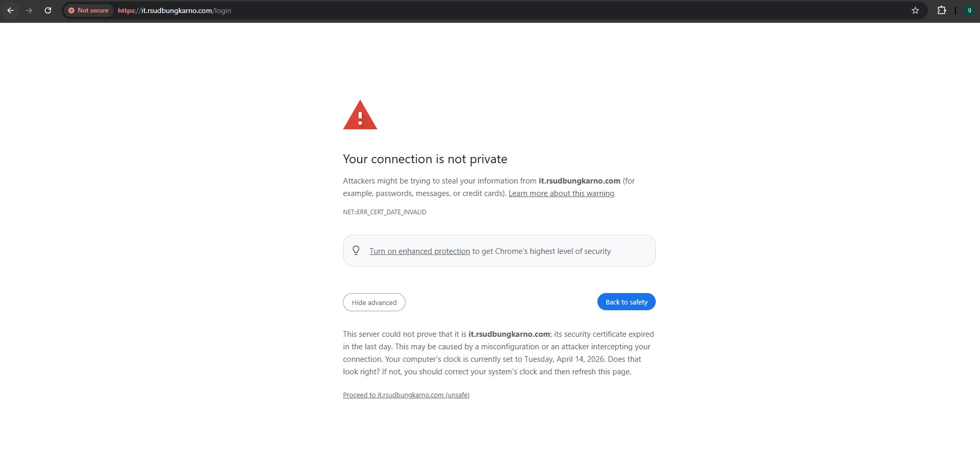Open the Chrome profile avatar
The image size is (980, 463).
click(x=969, y=10)
